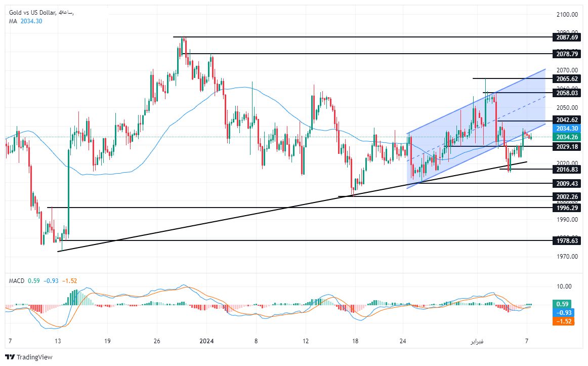588x366 pixels.
Task: Click the blue −0.93 MACD value tag
Action: [x=563, y=313]
